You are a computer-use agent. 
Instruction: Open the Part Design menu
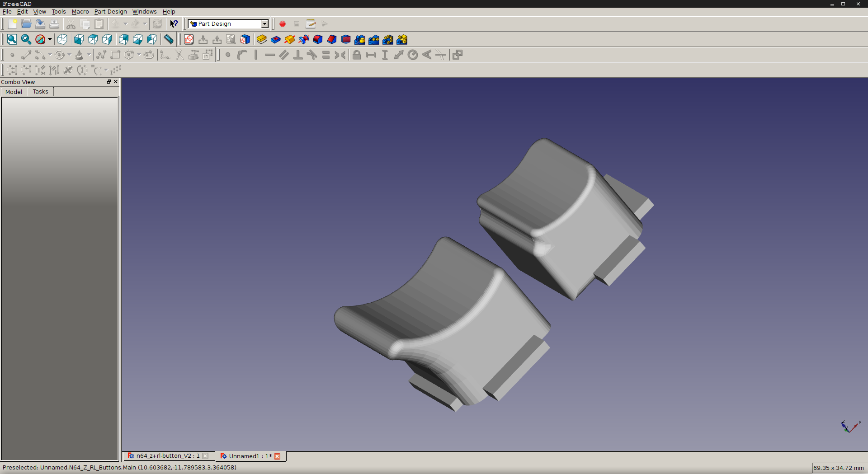pos(111,12)
